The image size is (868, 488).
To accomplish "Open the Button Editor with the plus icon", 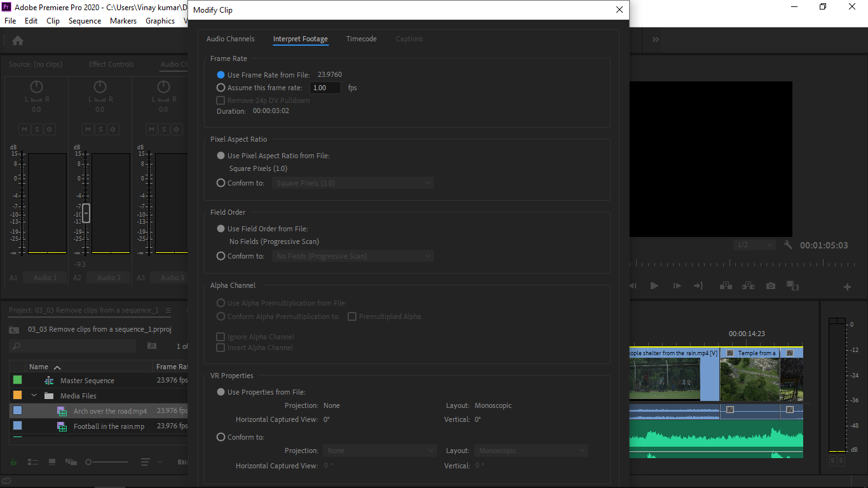I will (x=848, y=285).
